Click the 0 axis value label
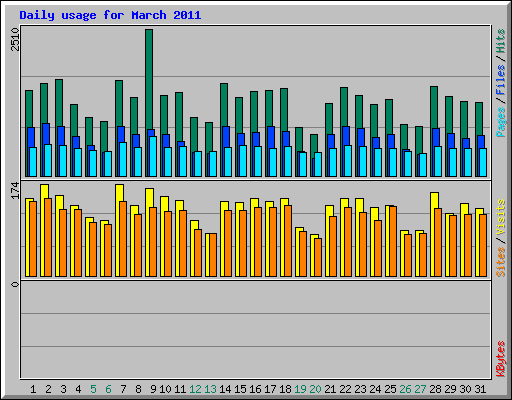Image resolution: width=512 pixels, height=400 pixels. (x=15, y=284)
